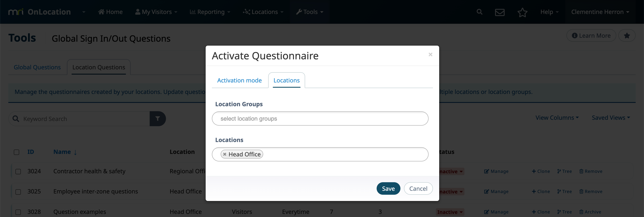The image size is (644, 217).
Task: Open the Help dropdown
Action: (x=549, y=12)
